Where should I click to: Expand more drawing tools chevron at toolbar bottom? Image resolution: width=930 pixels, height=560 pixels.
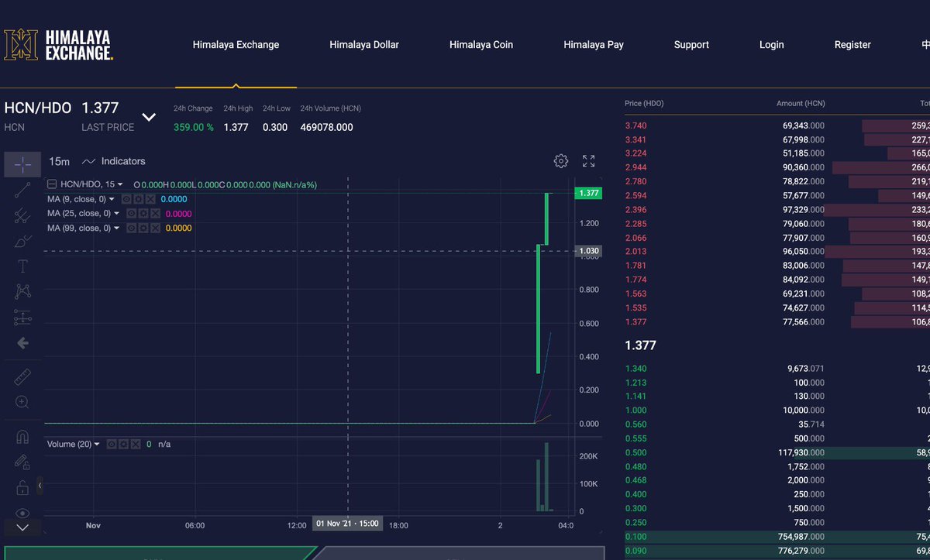pos(22,527)
